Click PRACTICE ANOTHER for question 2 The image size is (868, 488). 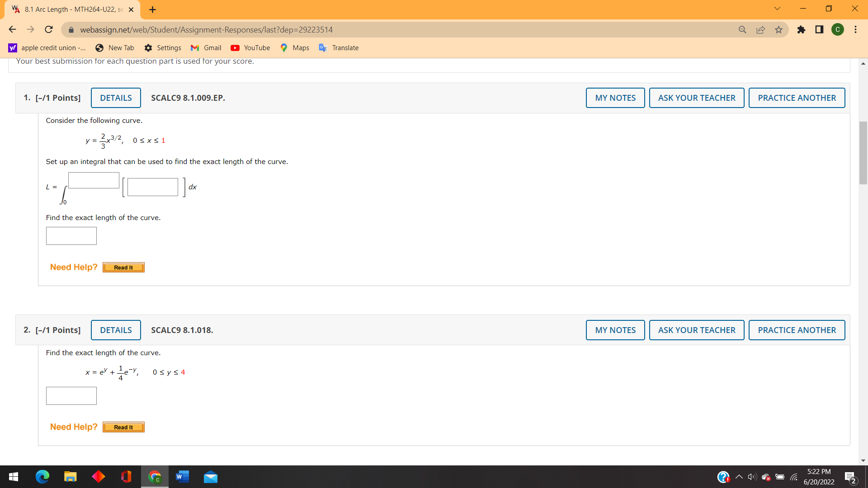(x=797, y=330)
